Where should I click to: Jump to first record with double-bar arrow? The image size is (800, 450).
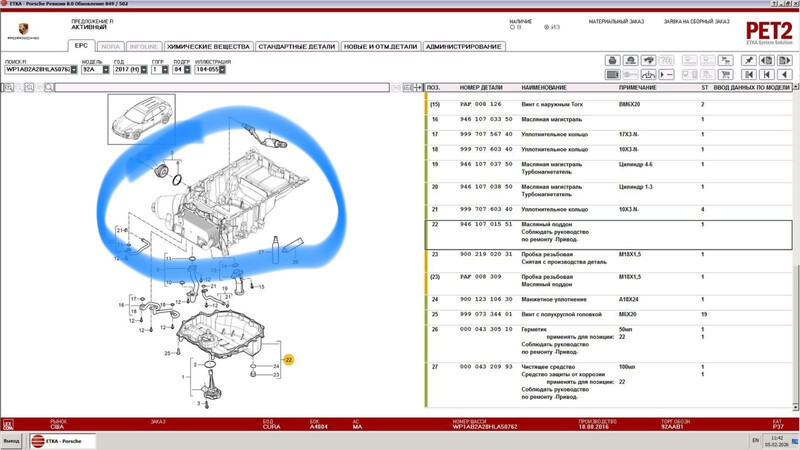[750, 75]
